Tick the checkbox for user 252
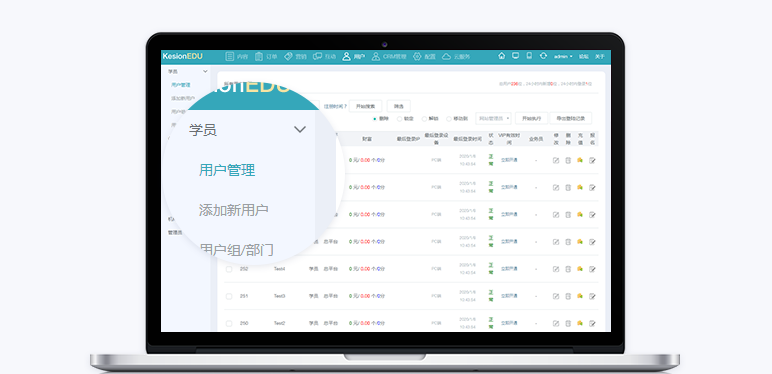 coord(229,269)
